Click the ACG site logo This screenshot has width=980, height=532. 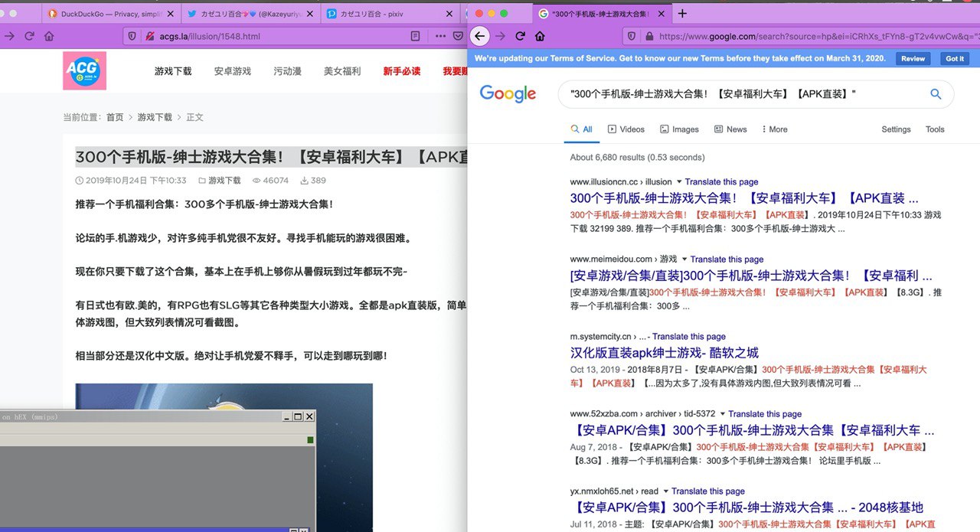coord(84,70)
